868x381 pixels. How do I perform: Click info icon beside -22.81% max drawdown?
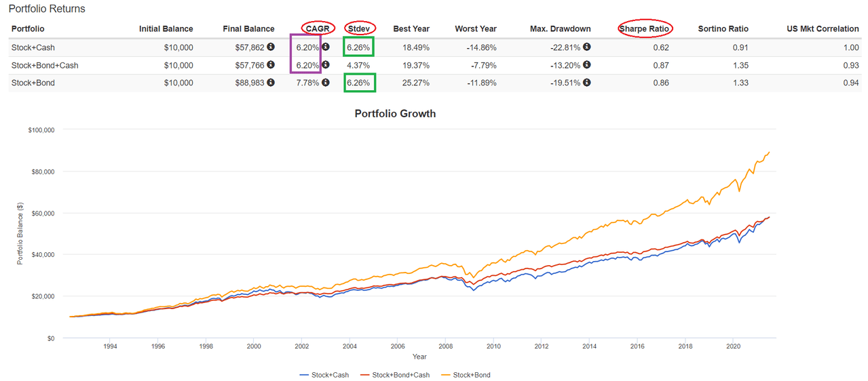586,47
